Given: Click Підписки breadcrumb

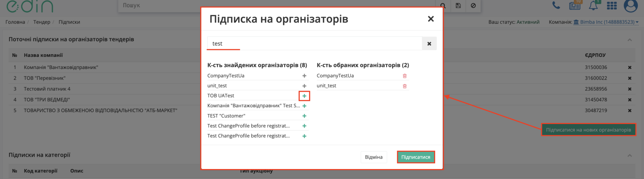Looking at the screenshot, I should coord(69,22).
